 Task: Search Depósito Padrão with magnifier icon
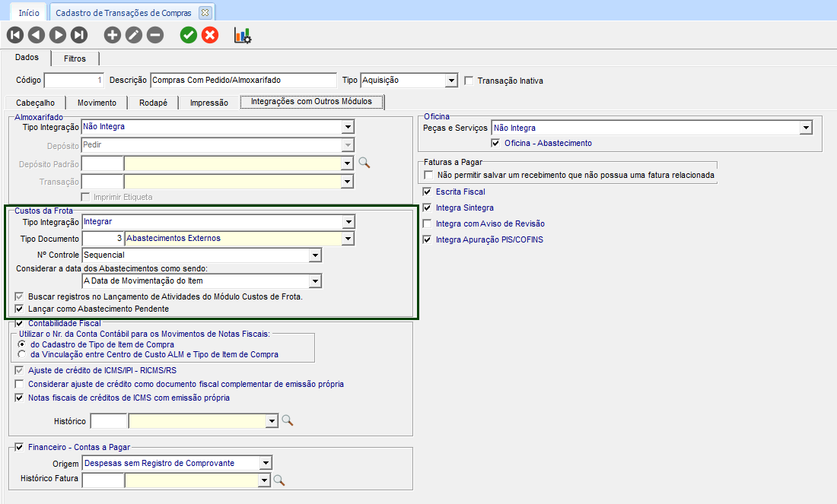[x=364, y=163]
